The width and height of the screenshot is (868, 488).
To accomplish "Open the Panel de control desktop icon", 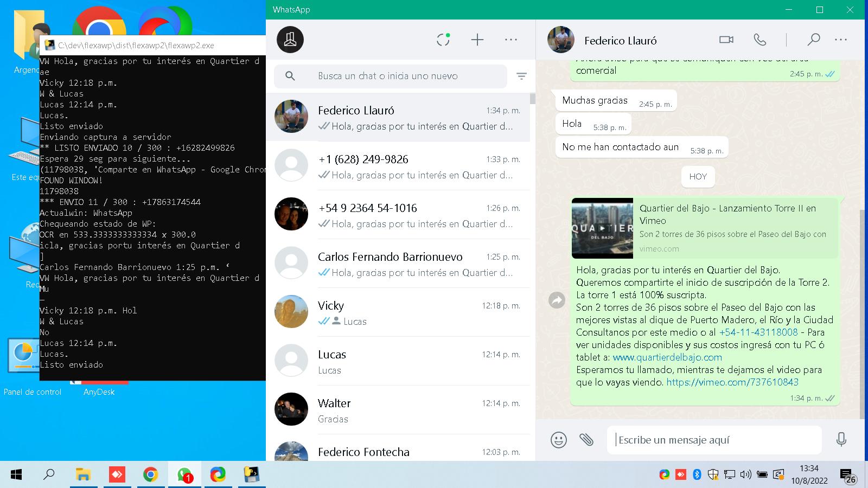I will pos(32,368).
